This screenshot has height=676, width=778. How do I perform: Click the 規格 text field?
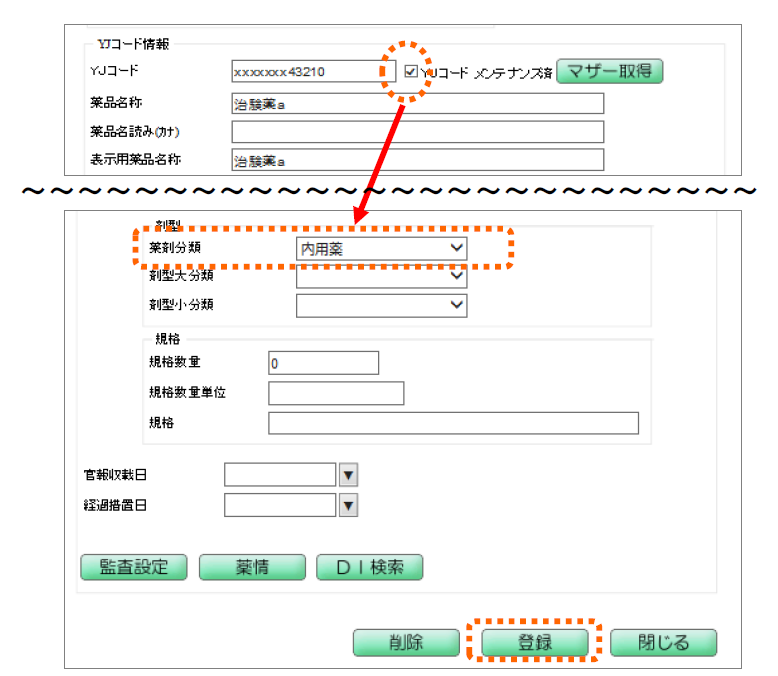point(452,423)
